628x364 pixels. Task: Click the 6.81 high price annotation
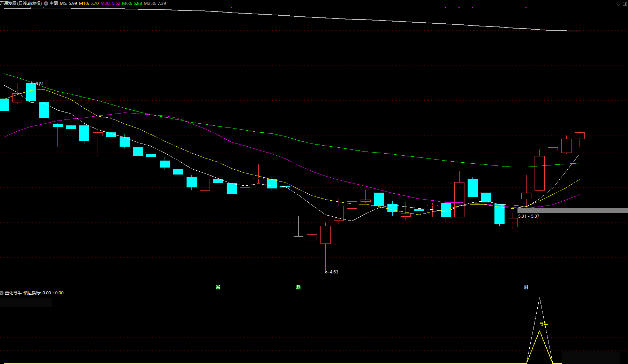coord(40,84)
